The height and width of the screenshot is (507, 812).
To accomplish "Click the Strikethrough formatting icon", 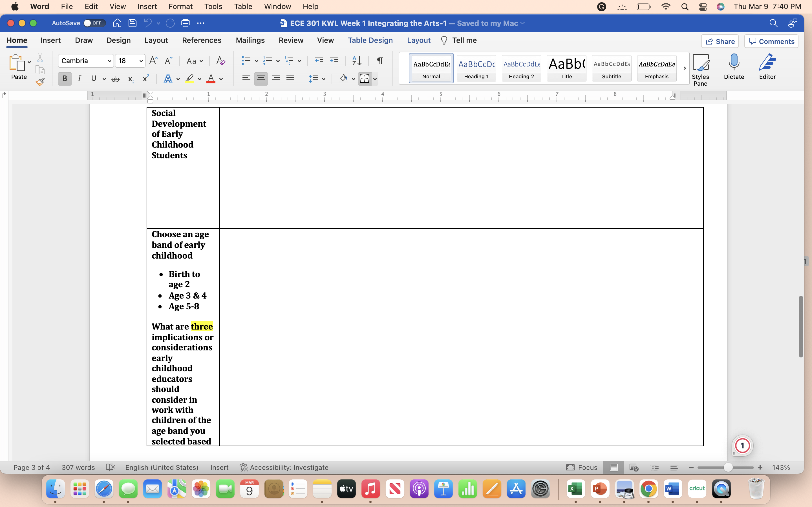I will (x=115, y=79).
